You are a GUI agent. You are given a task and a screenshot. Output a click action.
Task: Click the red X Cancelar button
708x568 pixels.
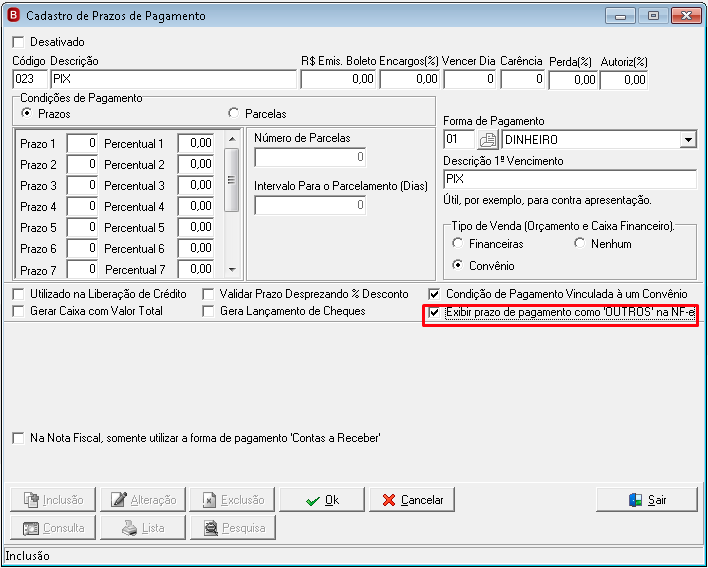click(412, 500)
